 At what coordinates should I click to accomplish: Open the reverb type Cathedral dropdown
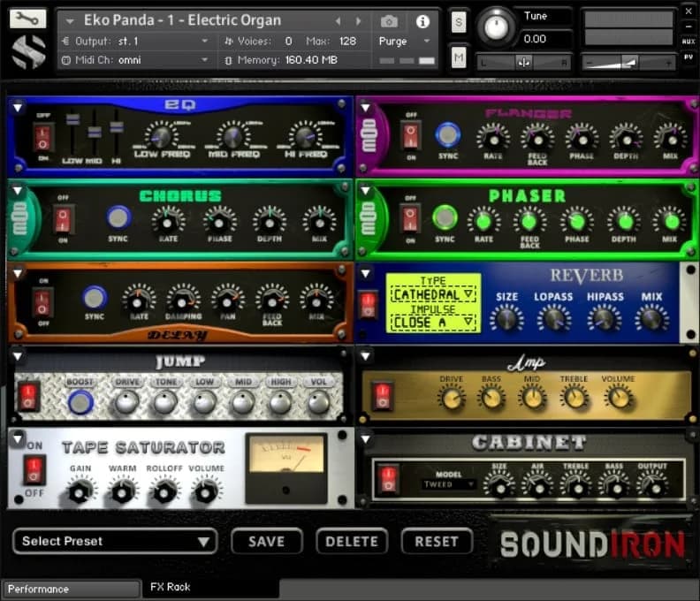point(432,294)
